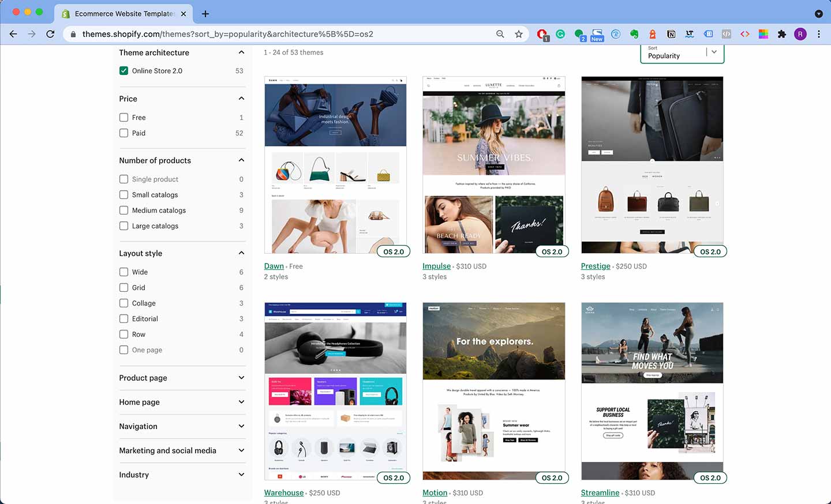Screen dimensions: 831x504
Task: Click the Warehouse theme preview thumbnail
Action: (x=335, y=391)
